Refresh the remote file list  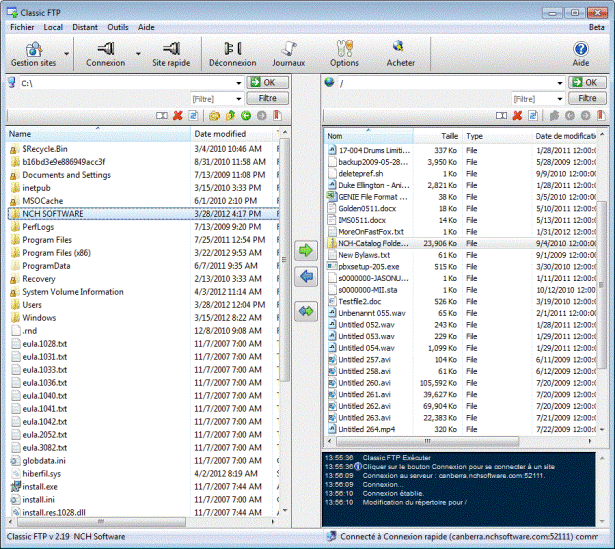[533, 115]
